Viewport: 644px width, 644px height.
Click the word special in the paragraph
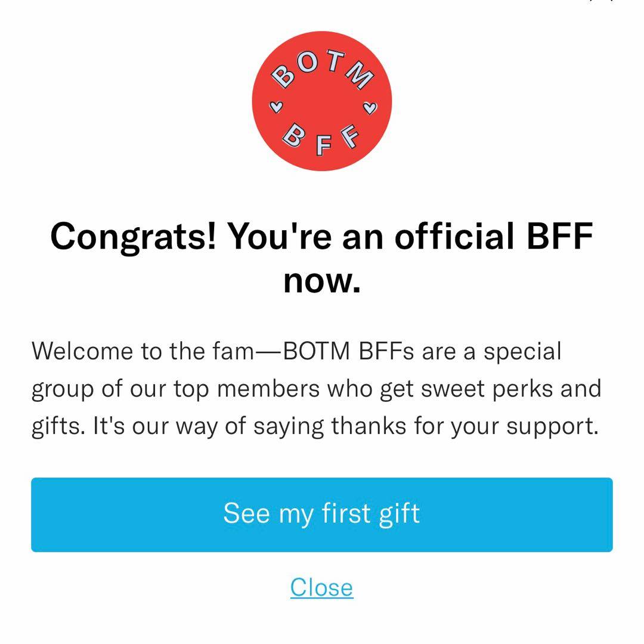tap(522, 351)
